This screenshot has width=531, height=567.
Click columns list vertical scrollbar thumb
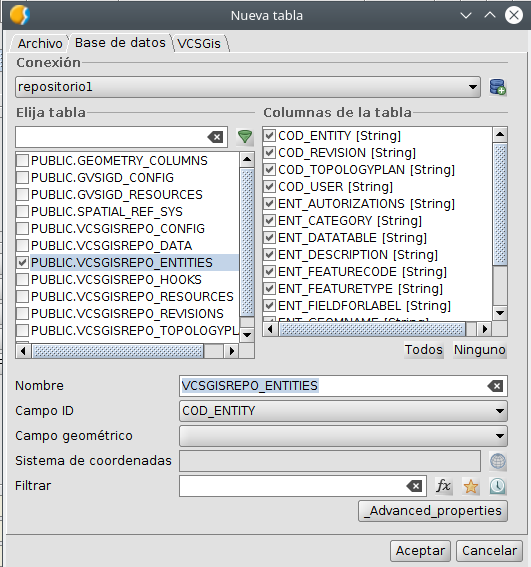pos(500,204)
